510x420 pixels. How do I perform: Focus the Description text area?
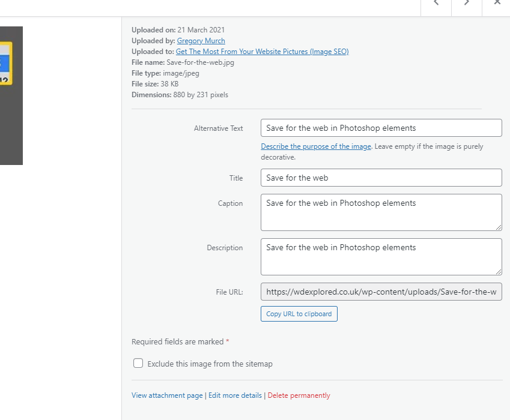pyautogui.click(x=381, y=257)
